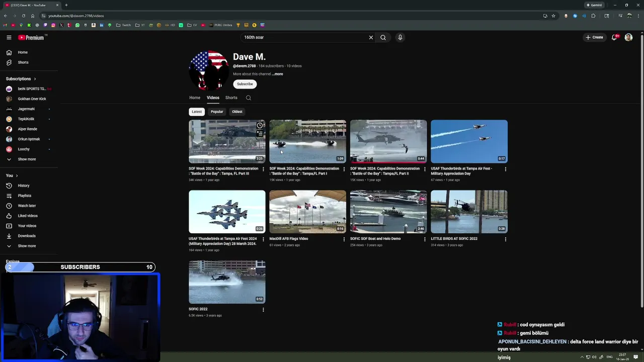Open the WhatsApp bookmark
Viewport: 644px width, 362px height.
point(77,25)
